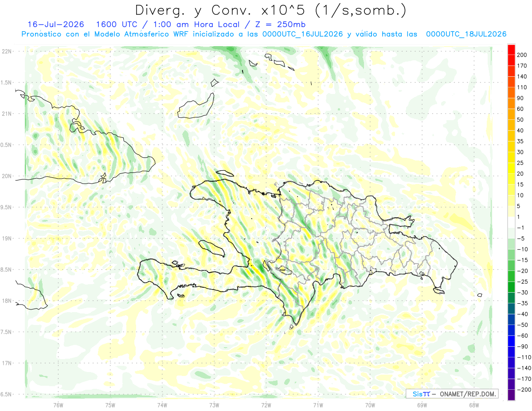Click the longitude label "71W"
The width and height of the screenshot is (532, 411).
(318, 405)
